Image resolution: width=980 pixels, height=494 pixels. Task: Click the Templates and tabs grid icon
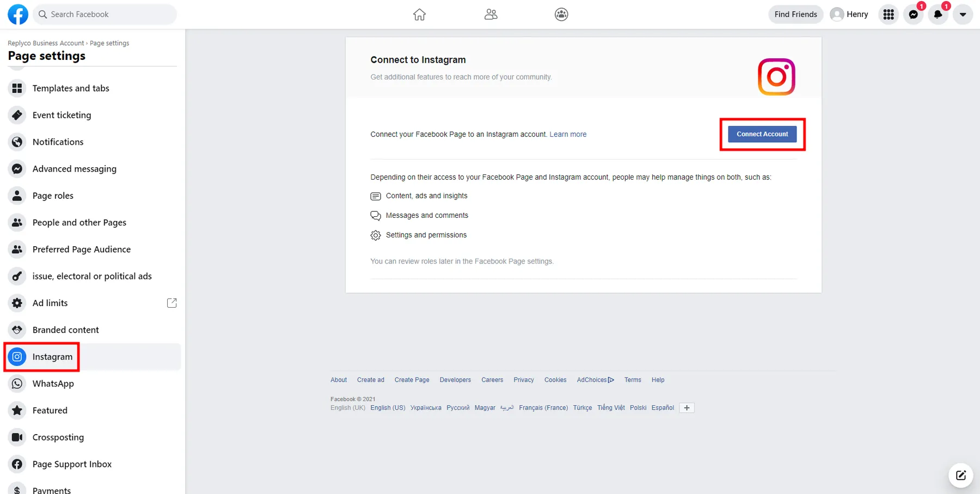pos(17,88)
